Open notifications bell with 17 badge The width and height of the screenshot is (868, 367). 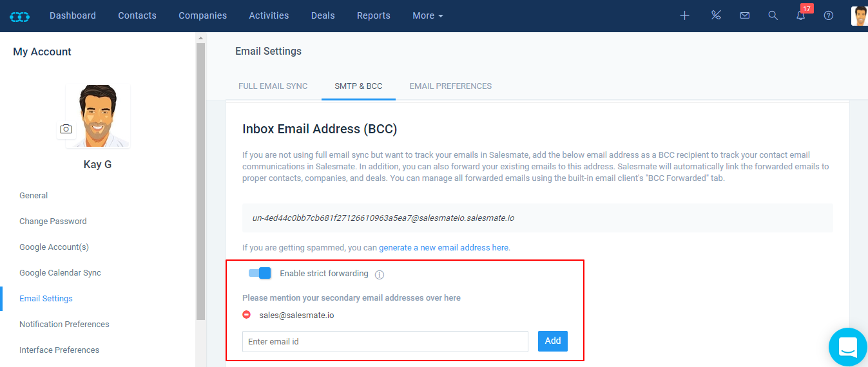coord(802,14)
